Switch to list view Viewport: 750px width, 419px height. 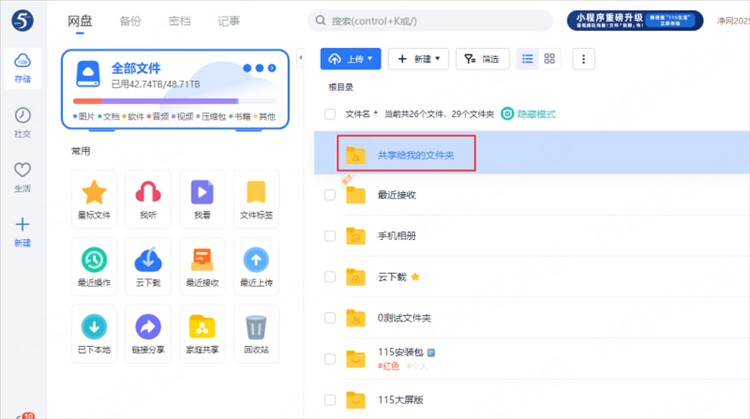pyautogui.click(x=528, y=59)
